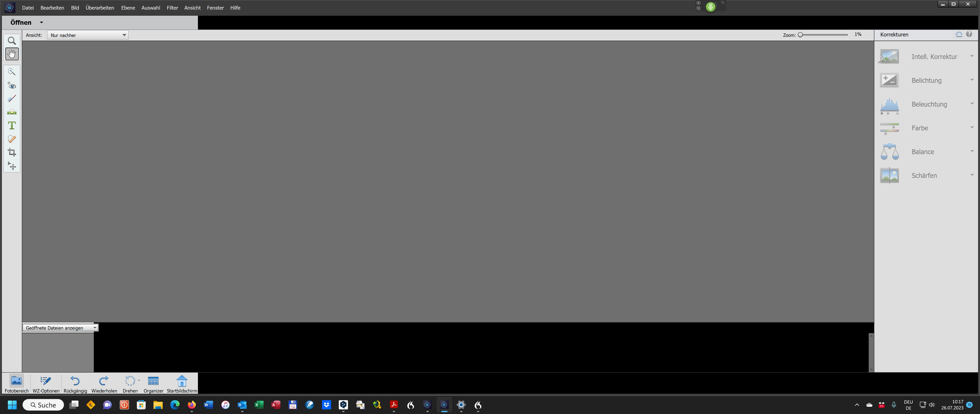Click the Zoom slider handle

tap(800, 35)
